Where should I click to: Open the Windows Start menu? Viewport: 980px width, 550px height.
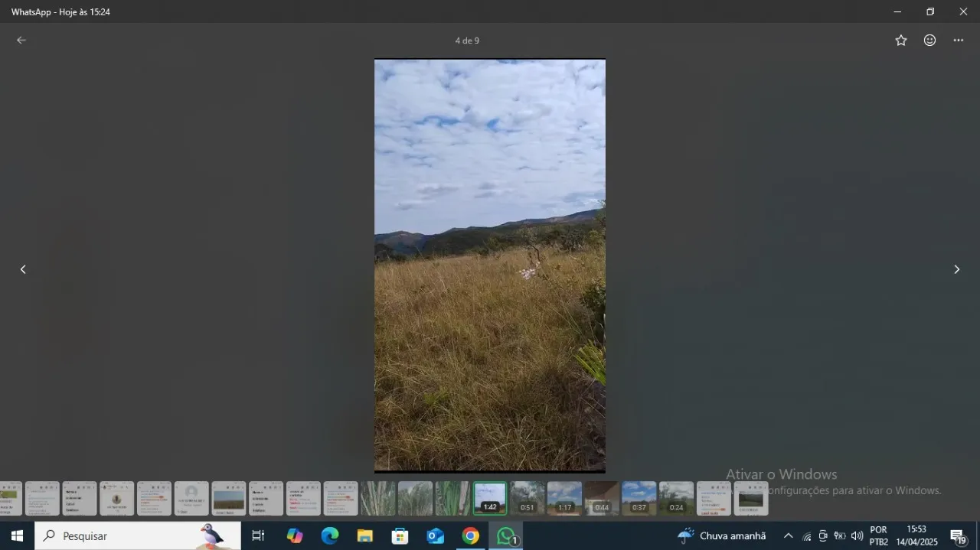pos(17,536)
